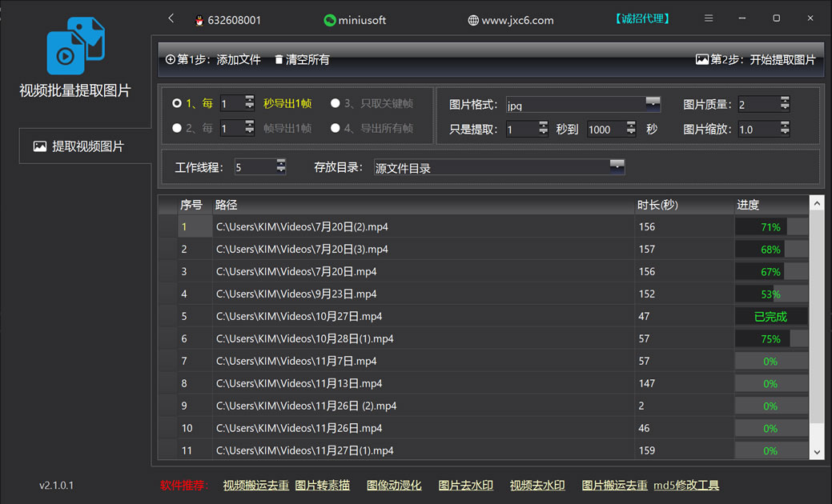The height and width of the screenshot is (504, 832).
Task: Click the back chevron in the title bar
Action: click(x=171, y=18)
